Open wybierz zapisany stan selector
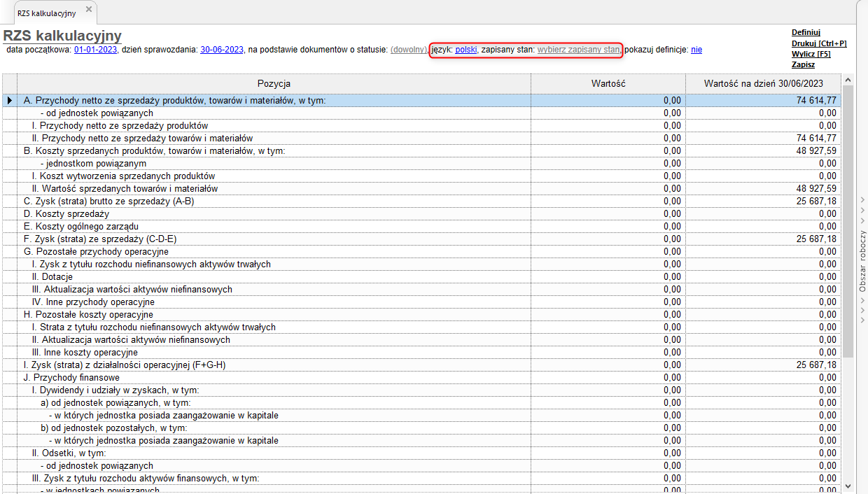868x494 pixels. pos(578,50)
